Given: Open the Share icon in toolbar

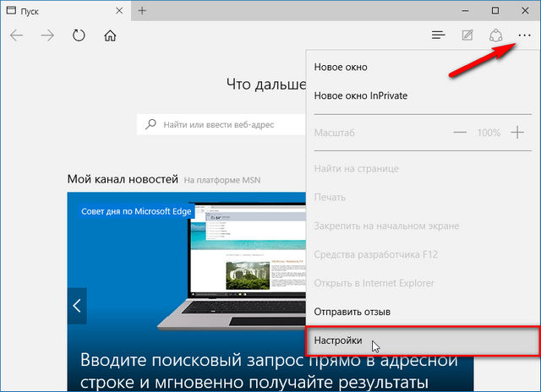Looking at the screenshot, I should [496, 35].
